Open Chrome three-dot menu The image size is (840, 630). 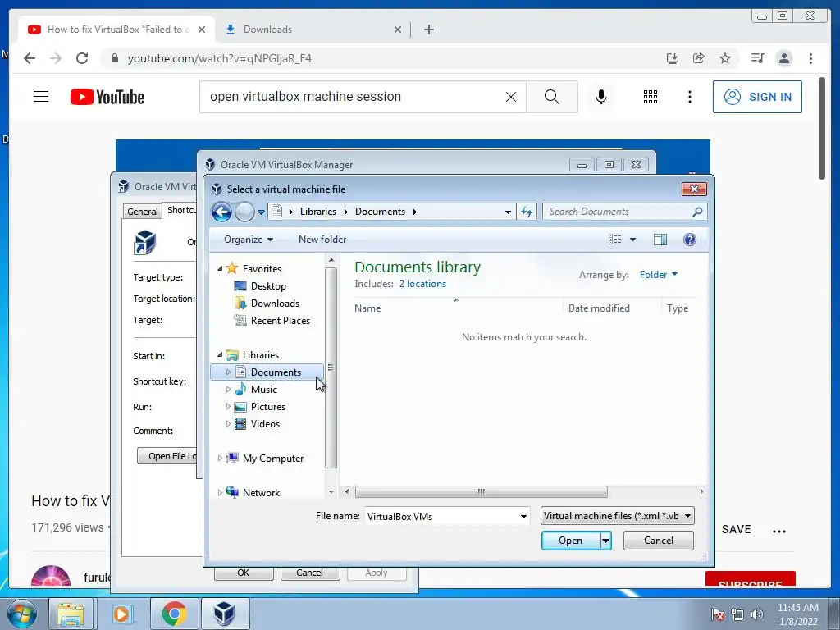[x=810, y=58]
